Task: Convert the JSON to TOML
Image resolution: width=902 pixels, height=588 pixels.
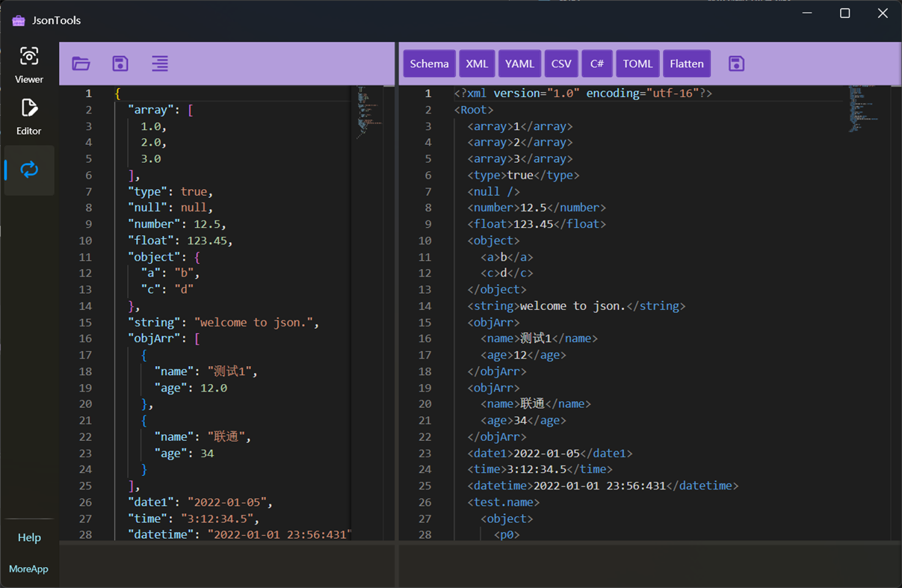Action: point(637,64)
